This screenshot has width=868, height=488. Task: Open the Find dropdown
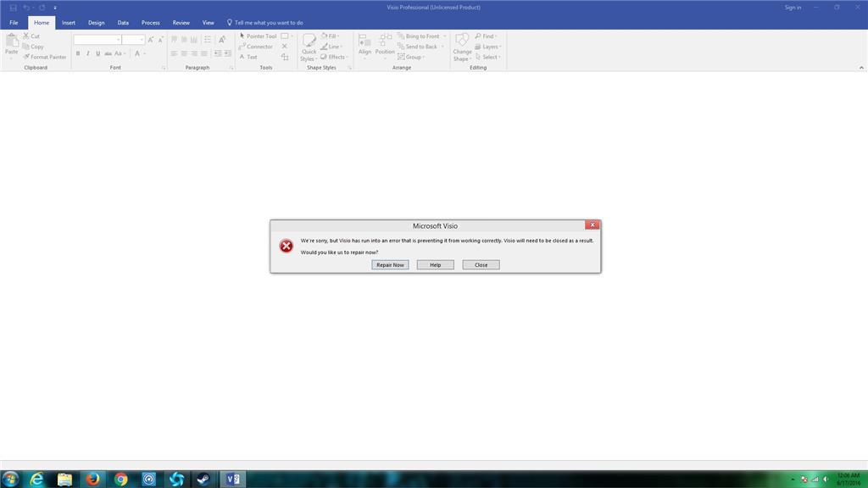coord(486,36)
